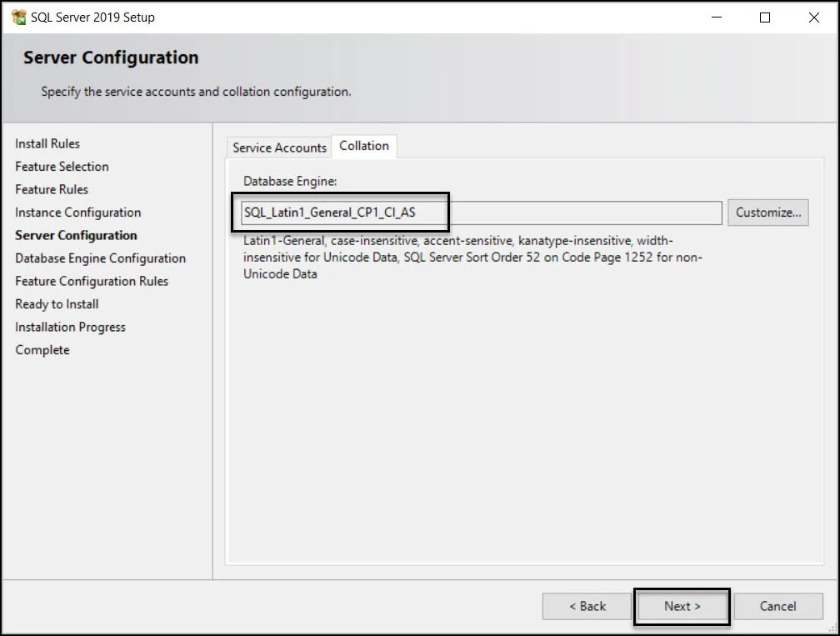
Task: Click the Latin1-General collation description text
Action: [472, 258]
